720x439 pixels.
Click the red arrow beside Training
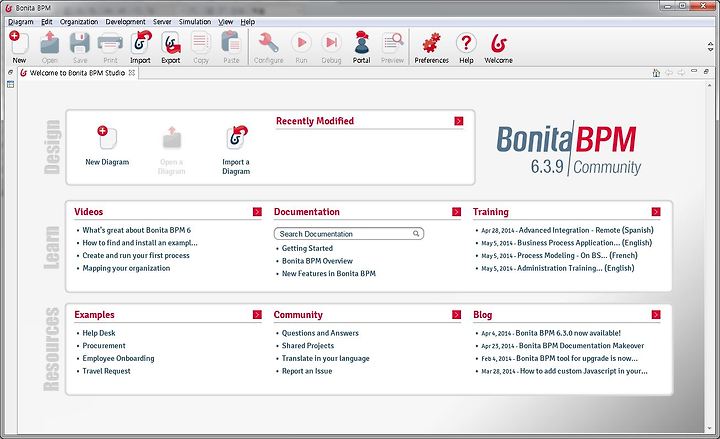point(656,212)
